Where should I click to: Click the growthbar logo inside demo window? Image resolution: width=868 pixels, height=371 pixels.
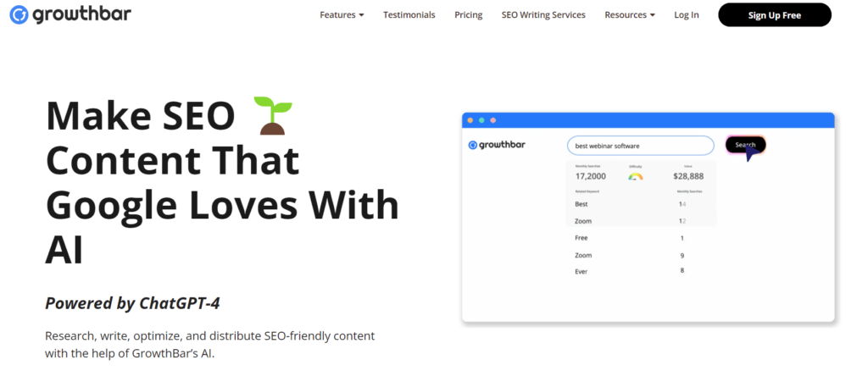click(x=497, y=145)
